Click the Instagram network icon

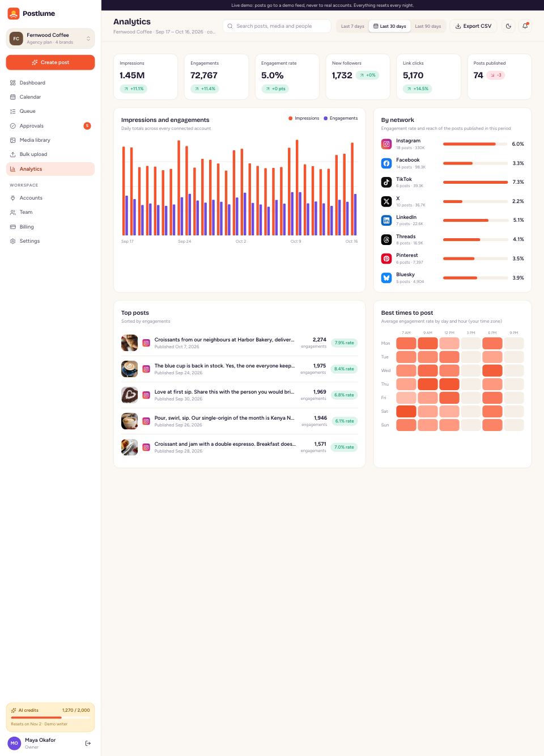coord(386,144)
